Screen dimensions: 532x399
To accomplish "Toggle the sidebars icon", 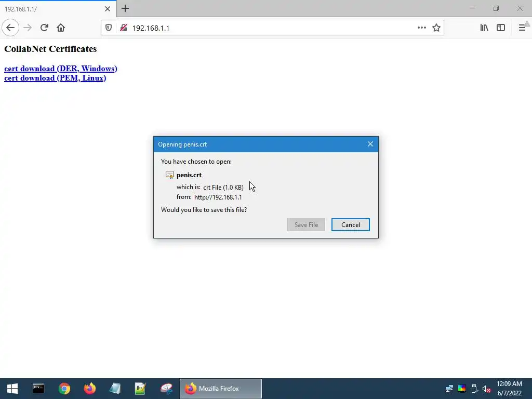I will pyautogui.click(x=501, y=28).
